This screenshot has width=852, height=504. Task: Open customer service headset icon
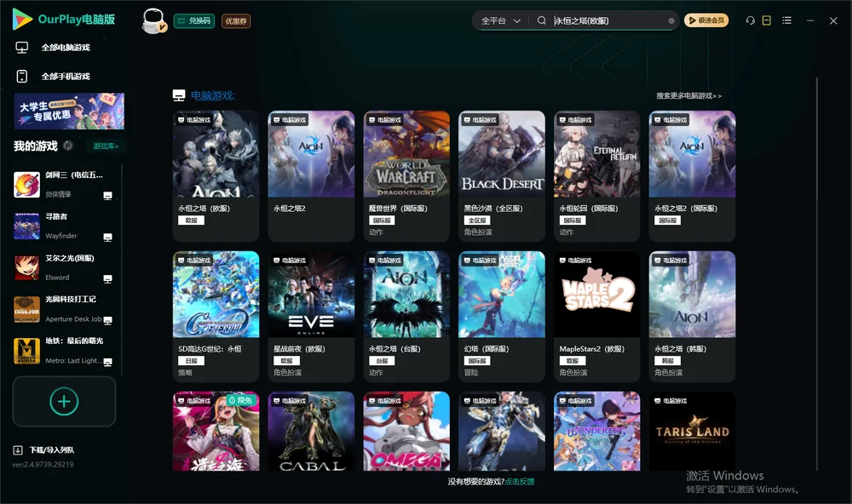click(751, 20)
